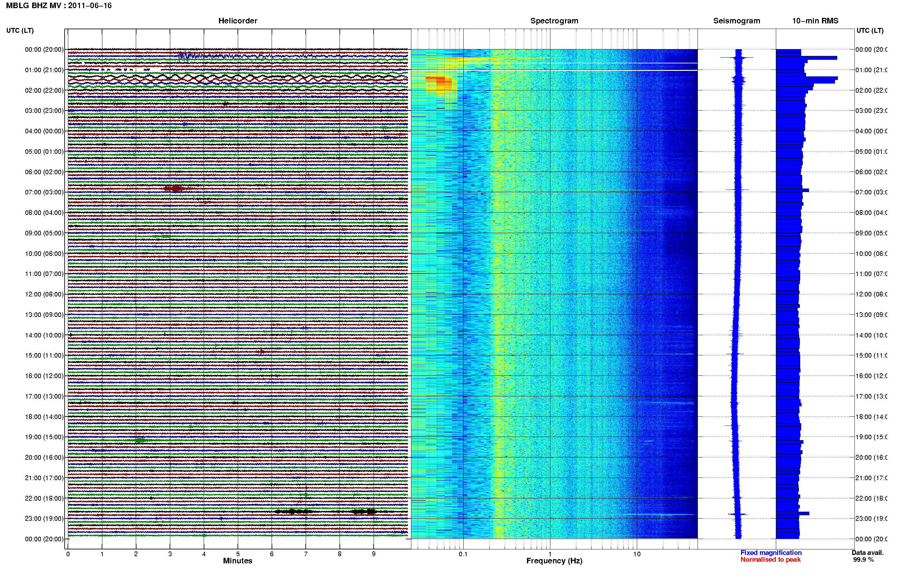Select right-axis time label beginning '12:00'

click(871, 294)
